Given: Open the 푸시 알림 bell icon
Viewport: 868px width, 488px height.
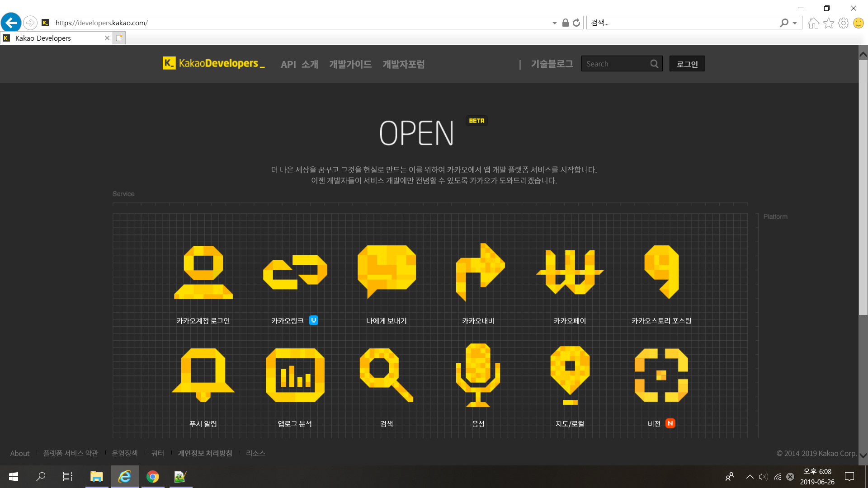Looking at the screenshot, I should (203, 375).
